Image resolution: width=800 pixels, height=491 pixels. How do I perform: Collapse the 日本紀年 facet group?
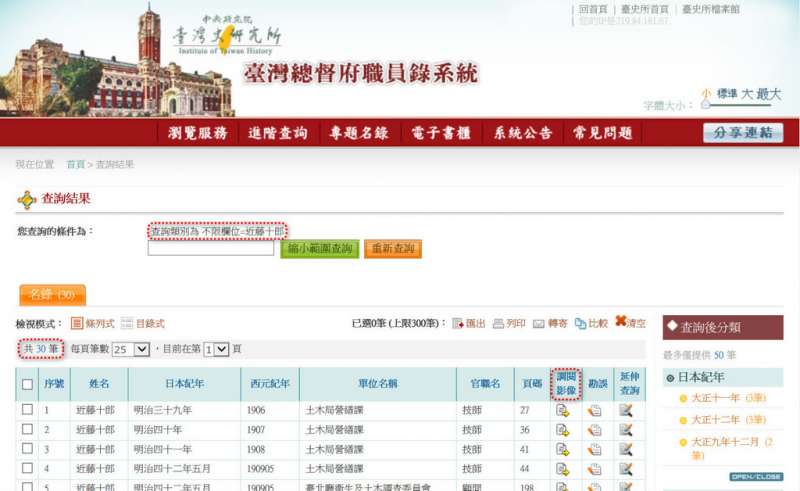coord(670,378)
